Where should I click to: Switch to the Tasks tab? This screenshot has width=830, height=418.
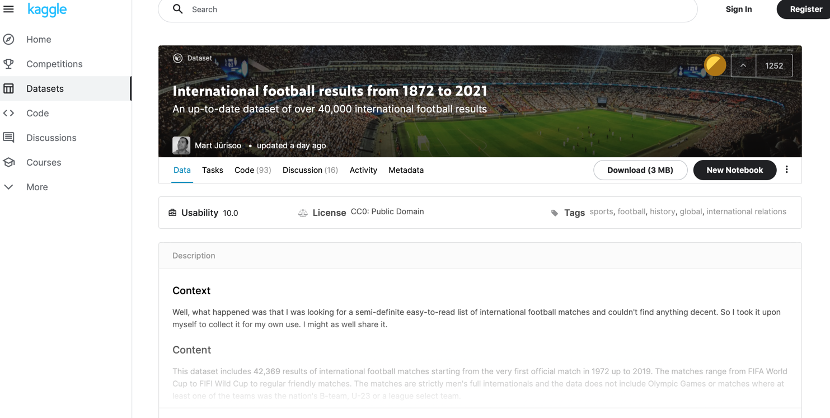pyautogui.click(x=212, y=170)
